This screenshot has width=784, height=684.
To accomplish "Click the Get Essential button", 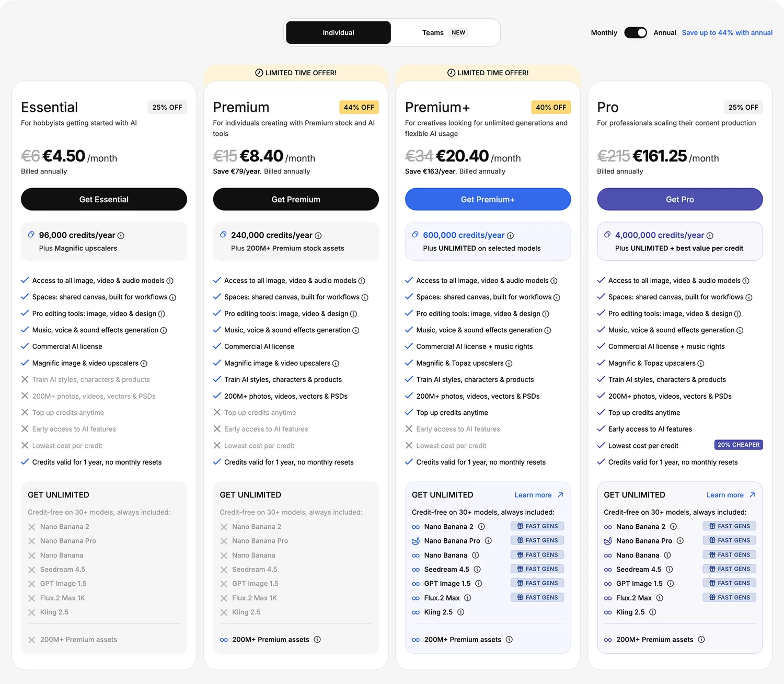I will point(103,199).
